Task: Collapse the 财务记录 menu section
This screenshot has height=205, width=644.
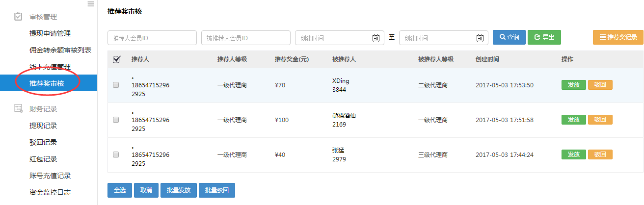Action: click(x=43, y=109)
